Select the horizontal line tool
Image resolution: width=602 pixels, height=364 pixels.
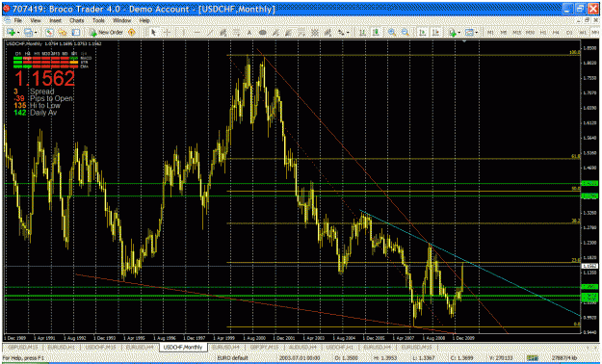[196, 33]
